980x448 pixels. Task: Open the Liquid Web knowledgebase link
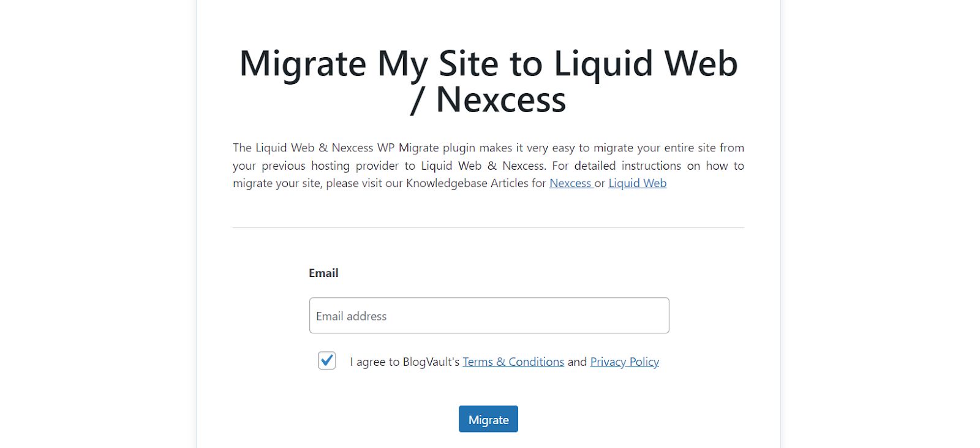click(636, 183)
